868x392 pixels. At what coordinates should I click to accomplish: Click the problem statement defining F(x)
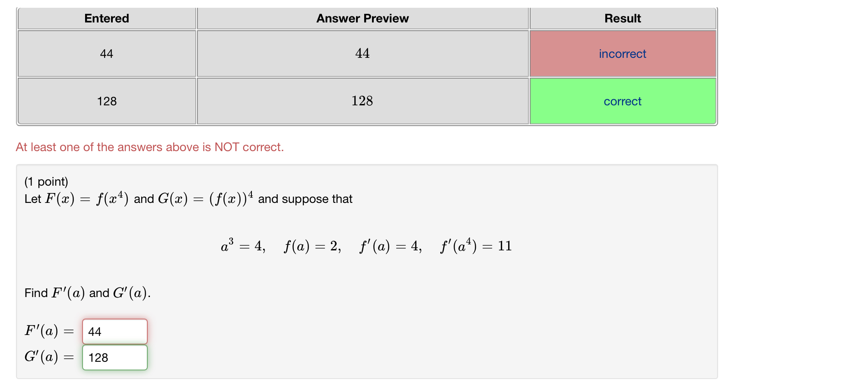click(x=189, y=199)
